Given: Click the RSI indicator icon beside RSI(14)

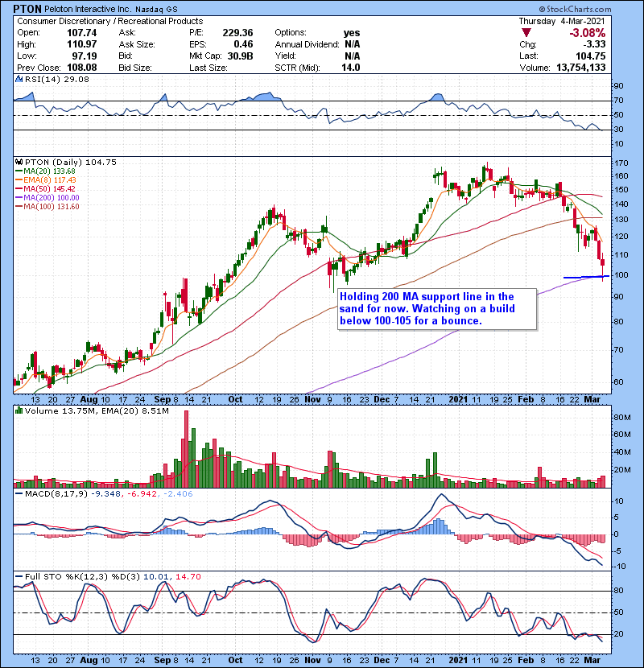Looking at the screenshot, I should (19, 79).
